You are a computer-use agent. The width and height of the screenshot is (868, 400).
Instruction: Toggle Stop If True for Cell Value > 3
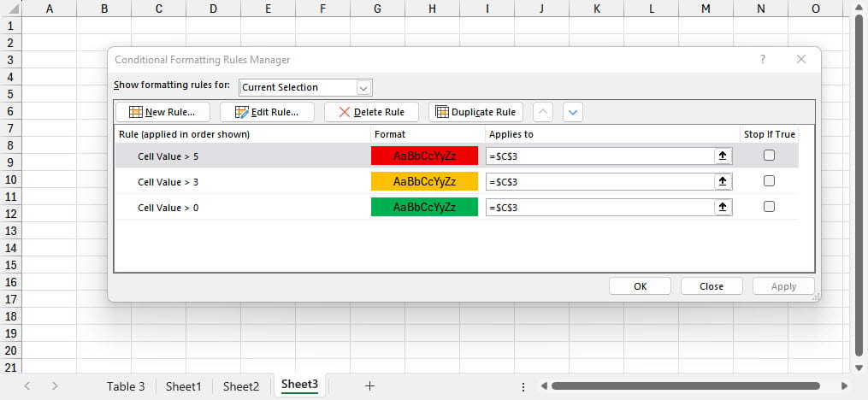[769, 181]
